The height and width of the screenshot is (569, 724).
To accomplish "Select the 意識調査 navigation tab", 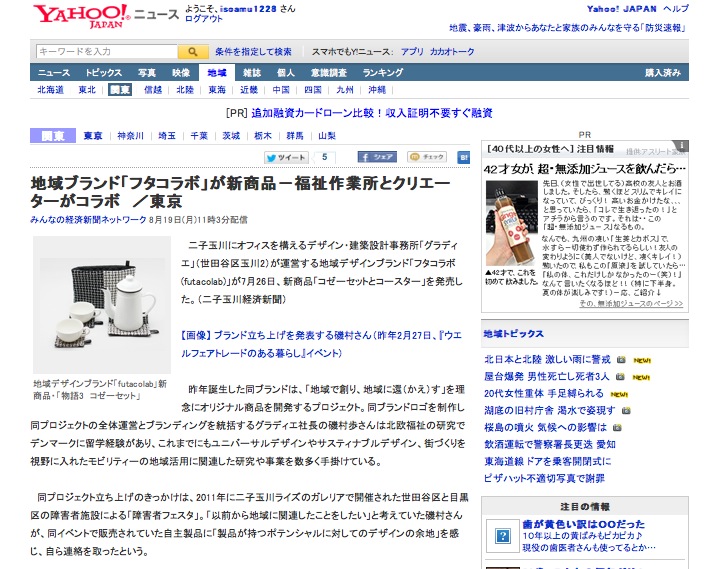I will (329, 73).
